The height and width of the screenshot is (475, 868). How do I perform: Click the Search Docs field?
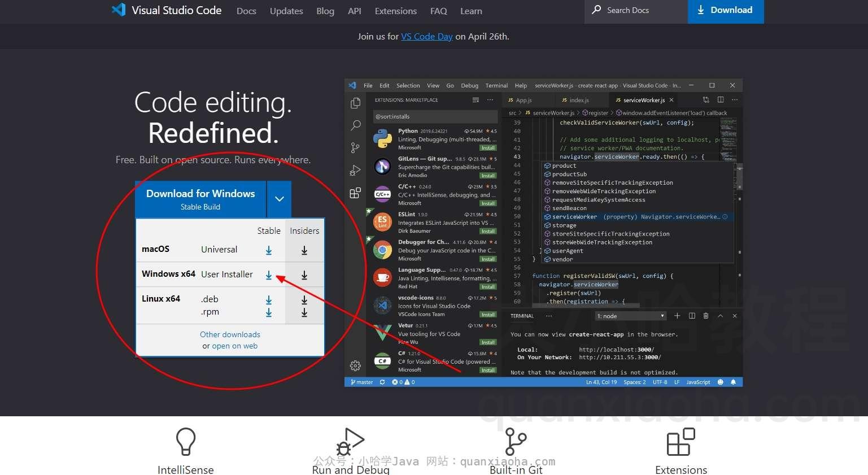click(636, 10)
